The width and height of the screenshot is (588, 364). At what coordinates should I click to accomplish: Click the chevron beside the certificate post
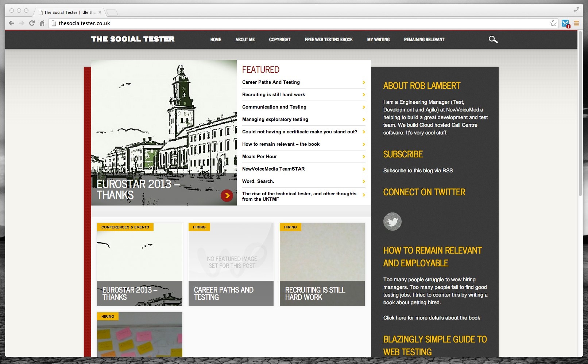tap(364, 132)
